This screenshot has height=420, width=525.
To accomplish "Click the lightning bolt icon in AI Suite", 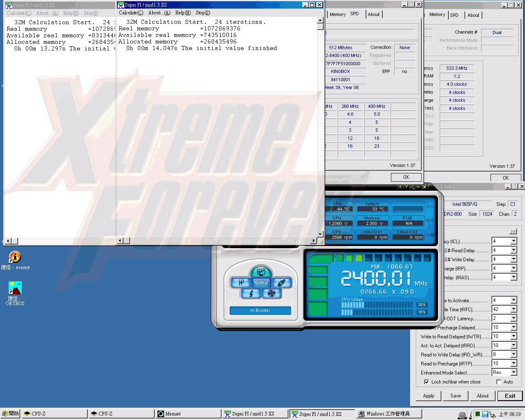I will point(251,293).
